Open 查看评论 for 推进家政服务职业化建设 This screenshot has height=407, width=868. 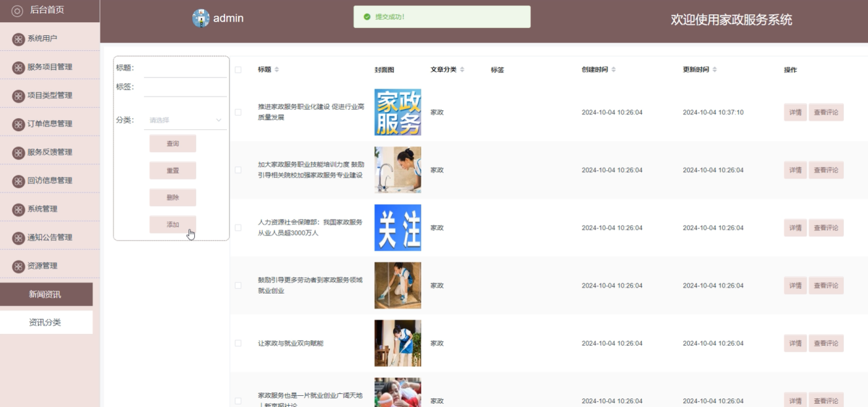(x=826, y=112)
